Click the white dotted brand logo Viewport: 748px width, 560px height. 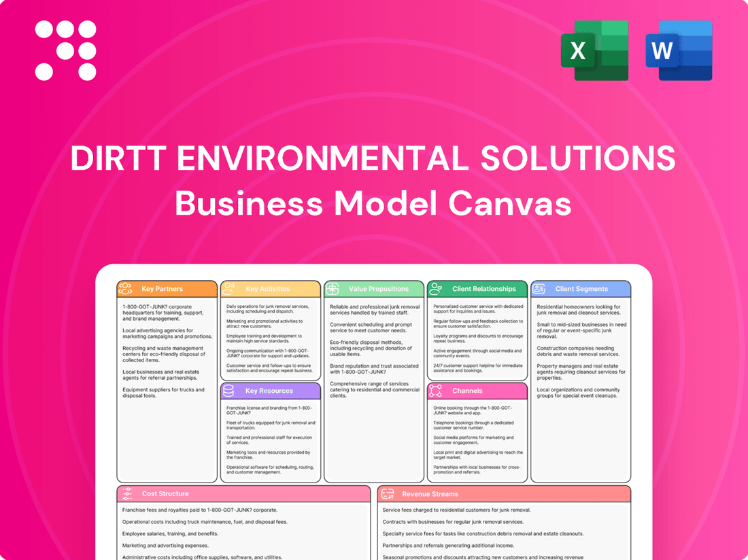pyautogui.click(x=66, y=50)
